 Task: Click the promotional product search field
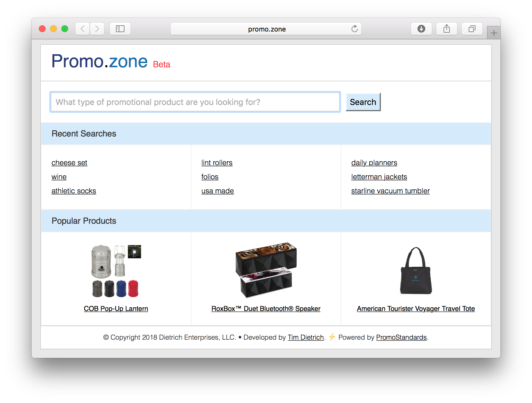click(x=195, y=102)
